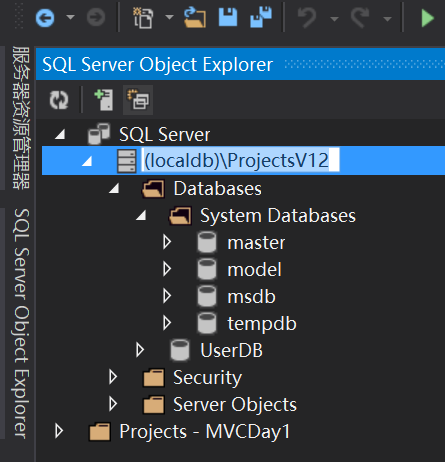Click the Redo arrow icon

(x=360, y=17)
